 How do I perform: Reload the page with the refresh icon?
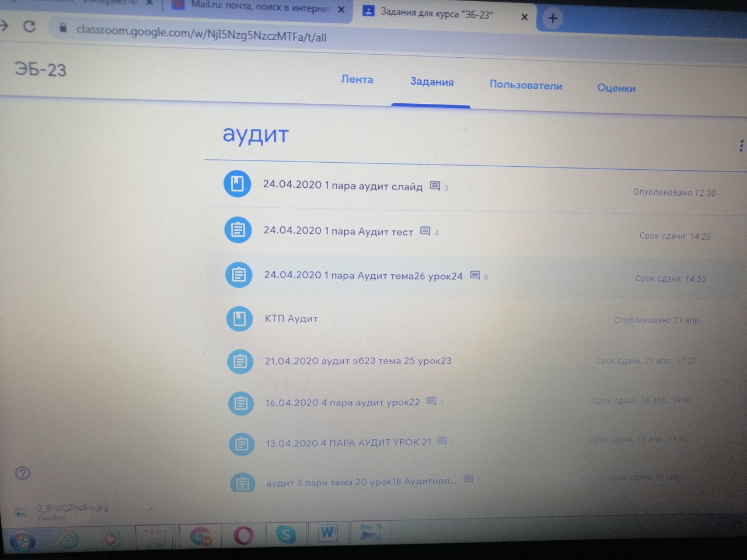pyautogui.click(x=29, y=26)
